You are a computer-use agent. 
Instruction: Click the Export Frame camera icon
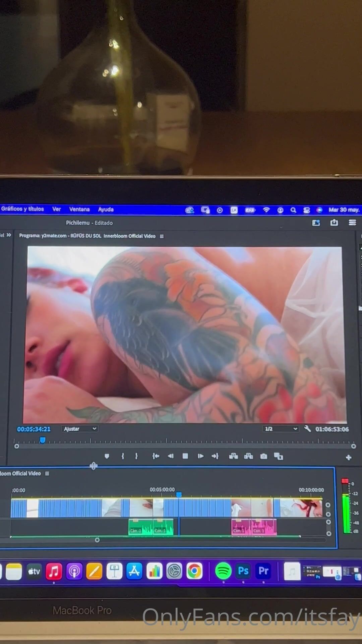(x=264, y=457)
